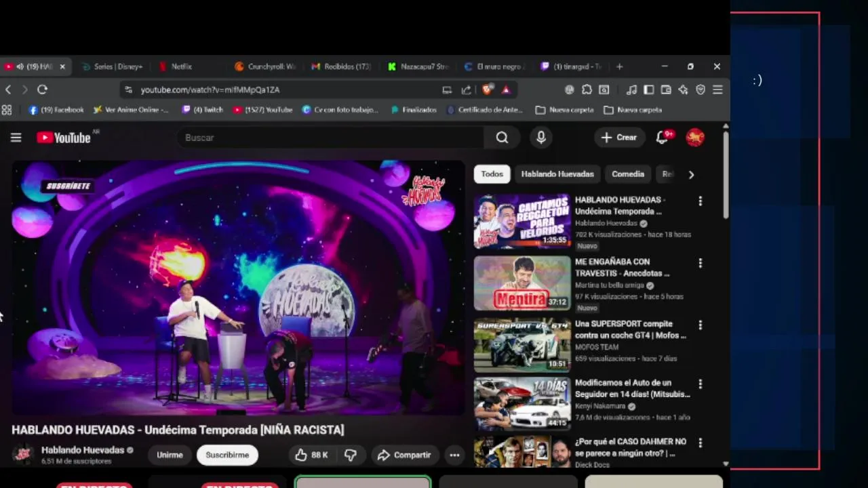Go to the YouTube home logo
The image size is (868, 488).
64,138
